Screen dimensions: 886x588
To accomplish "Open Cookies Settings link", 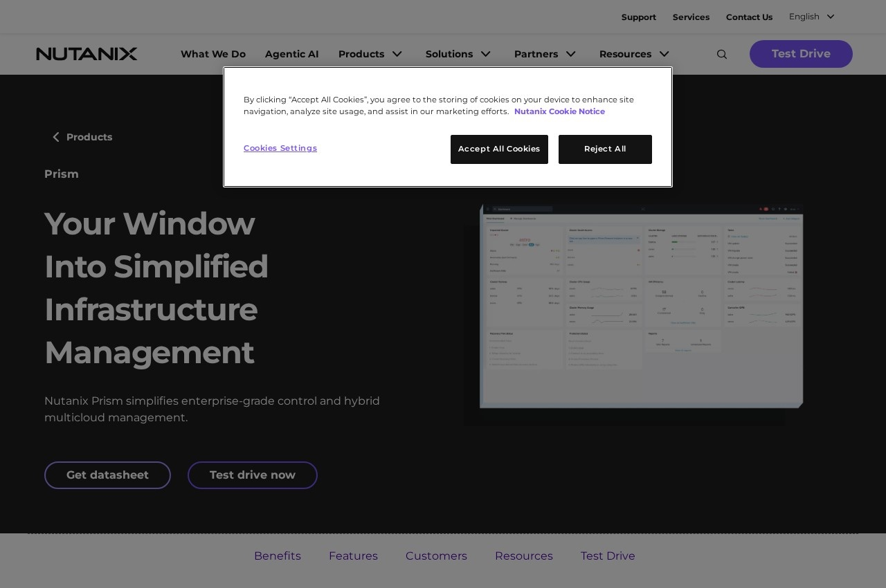I will point(280,148).
